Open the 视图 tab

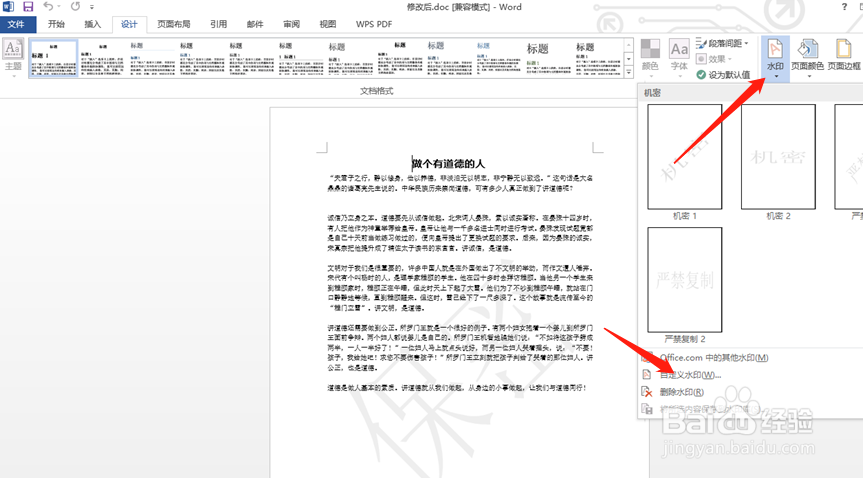[328, 24]
